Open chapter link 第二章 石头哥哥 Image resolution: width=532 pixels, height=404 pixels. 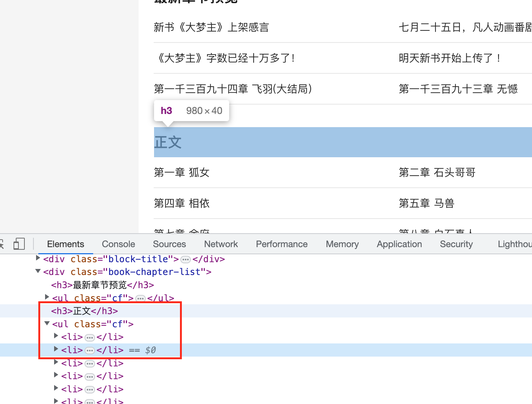tap(437, 173)
